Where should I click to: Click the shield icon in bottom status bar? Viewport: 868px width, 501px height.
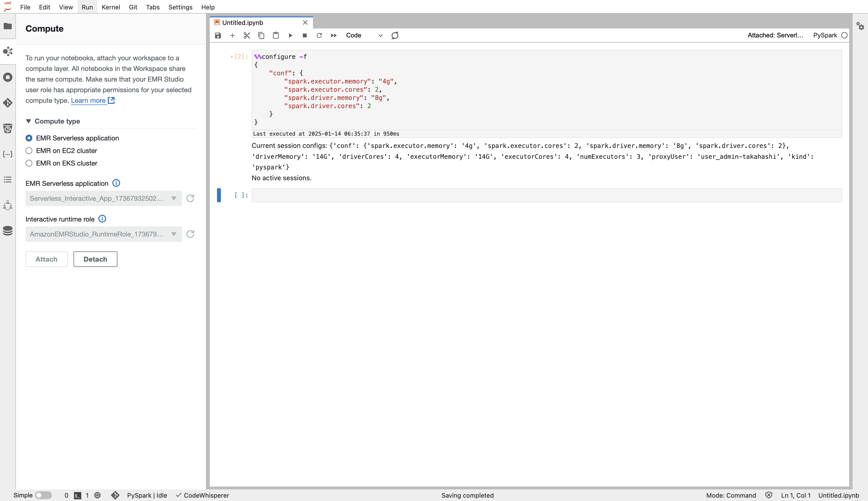(x=769, y=495)
